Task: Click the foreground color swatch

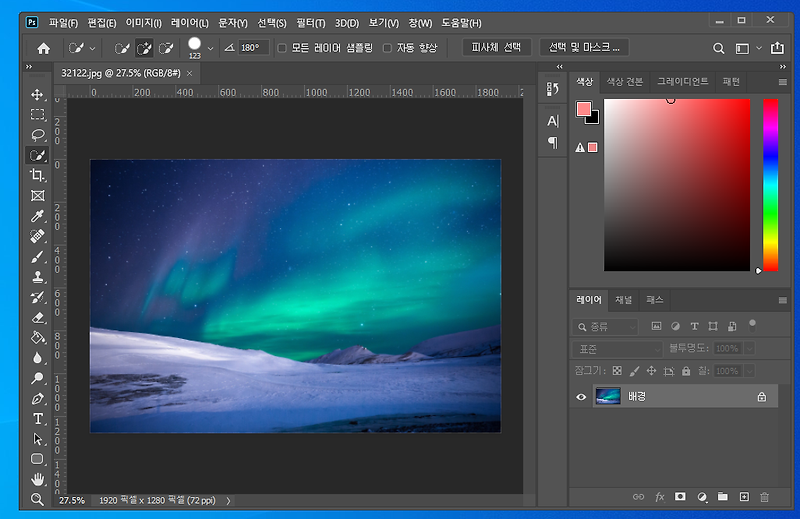Action: click(584, 109)
